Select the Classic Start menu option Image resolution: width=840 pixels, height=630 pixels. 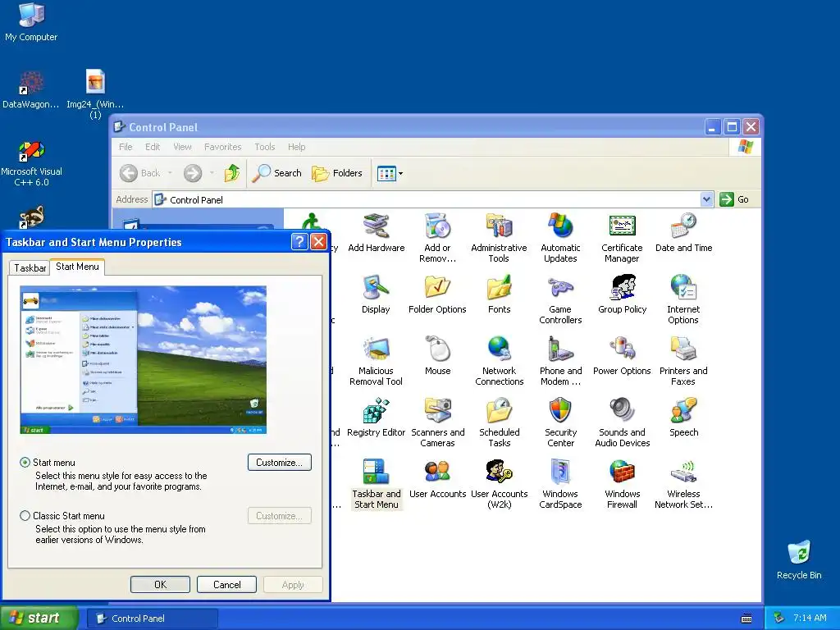pos(25,516)
